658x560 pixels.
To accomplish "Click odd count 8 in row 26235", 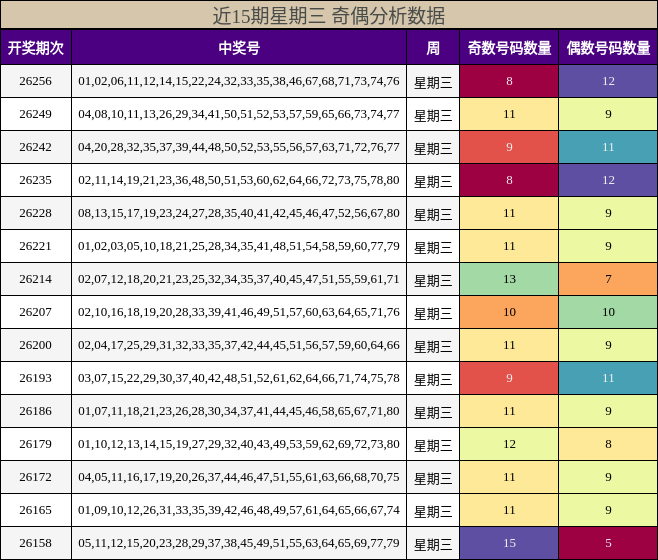I will [509, 180].
